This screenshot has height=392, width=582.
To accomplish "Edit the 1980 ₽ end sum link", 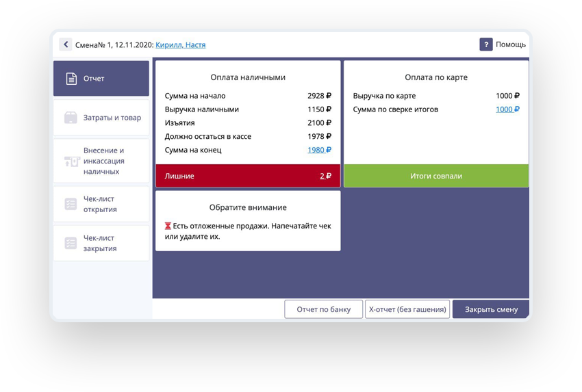I will pyautogui.click(x=318, y=150).
